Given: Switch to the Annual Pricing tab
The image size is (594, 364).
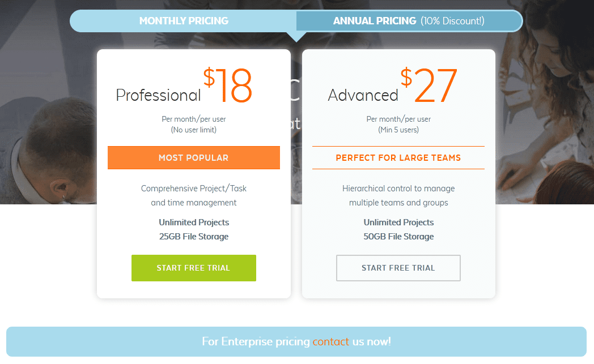Looking at the screenshot, I should pos(409,20).
